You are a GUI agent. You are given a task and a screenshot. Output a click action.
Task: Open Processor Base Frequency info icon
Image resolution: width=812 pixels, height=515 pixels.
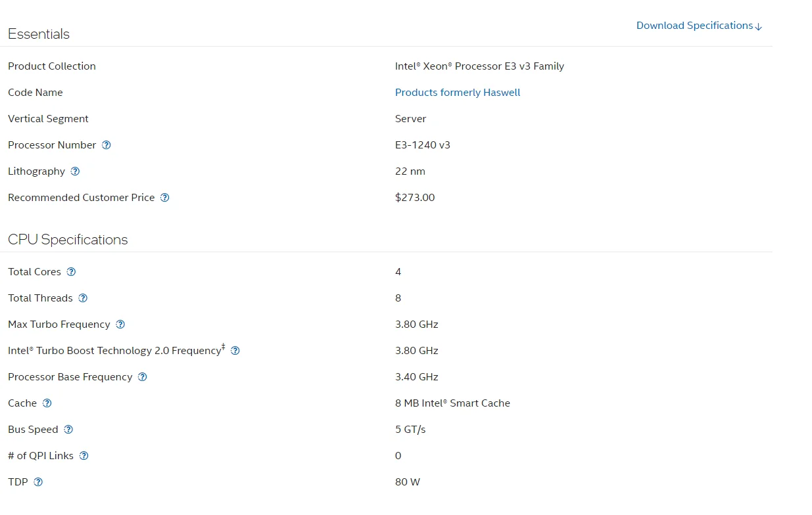click(143, 377)
